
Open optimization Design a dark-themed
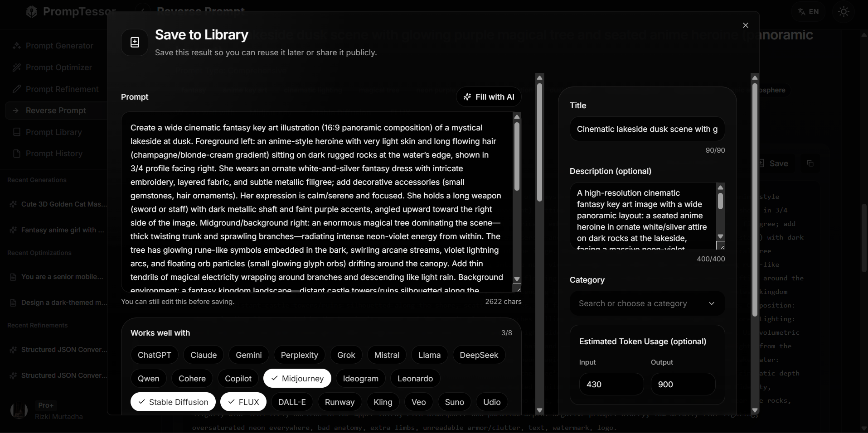pyautogui.click(x=58, y=303)
